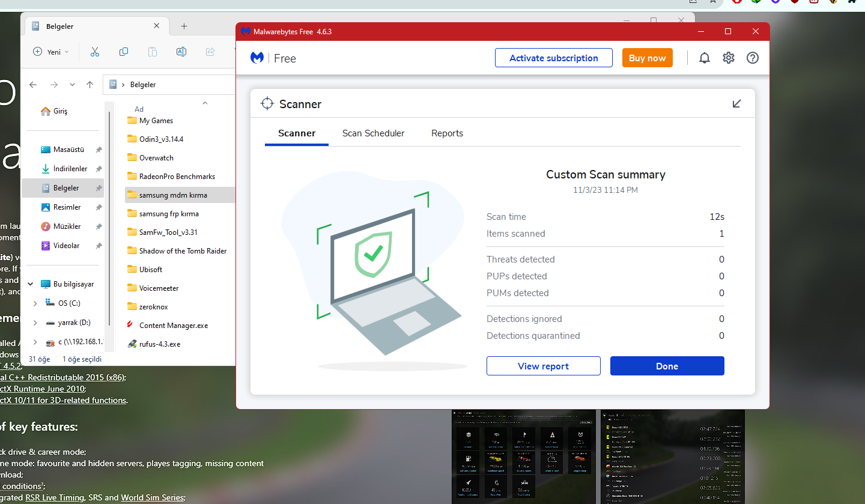Open the C++ Redistributable 2015 (x86) link
This screenshot has height=504, width=865.
pos(62,377)
